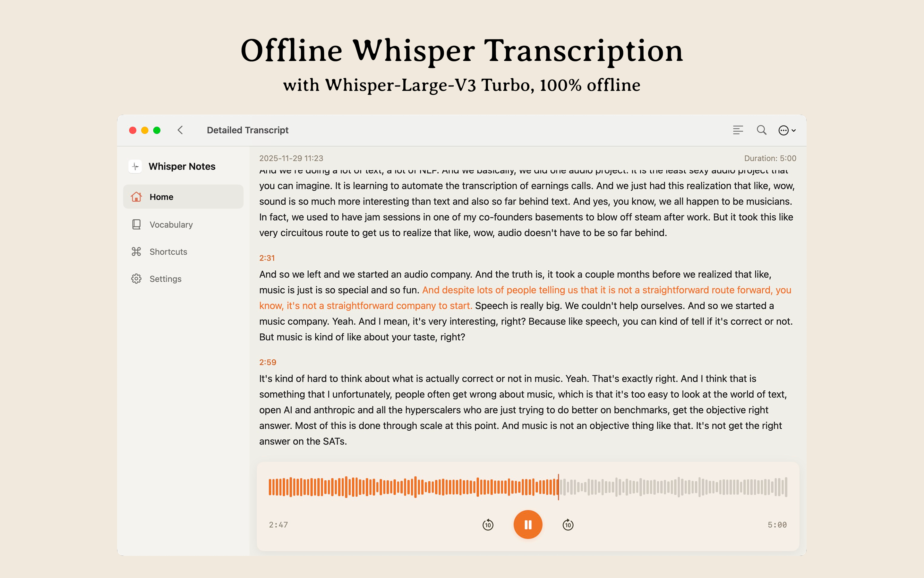The image size is (924, 578).
Task: Click the waveform playhead marker
Action: click(558, 486)
